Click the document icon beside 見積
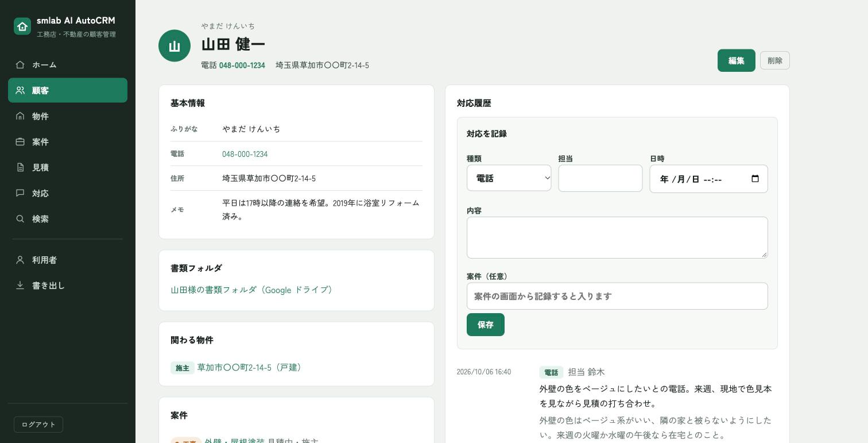The image size is (868, 443). [20, 167]
